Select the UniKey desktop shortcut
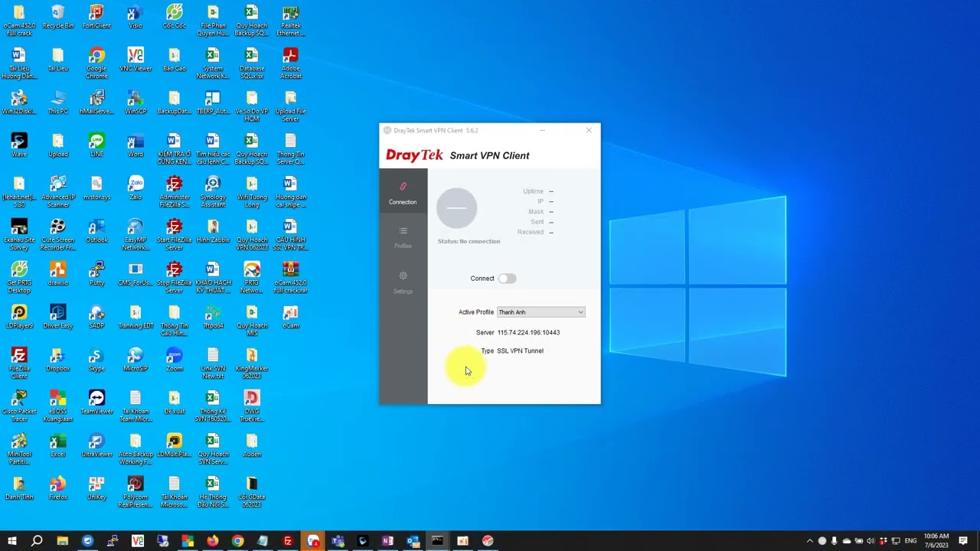This screenshot has width=980, height=551. [96, 488]
